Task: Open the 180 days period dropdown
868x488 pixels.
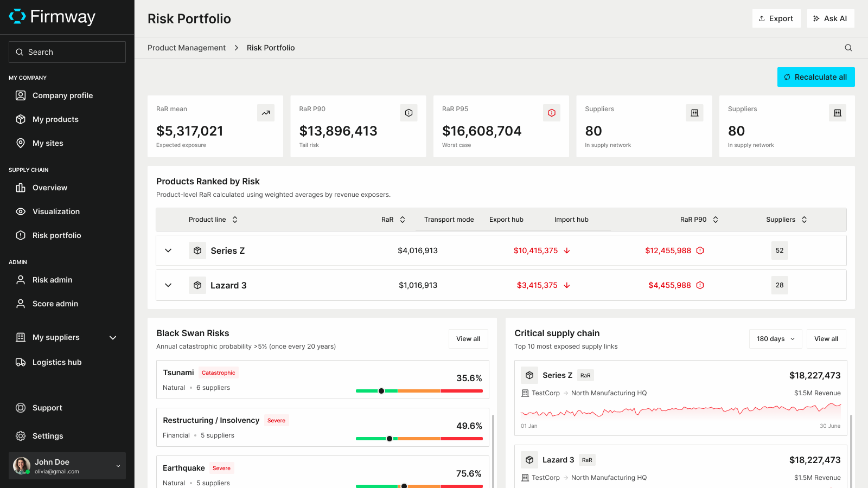Action: [x=775, y=339]
